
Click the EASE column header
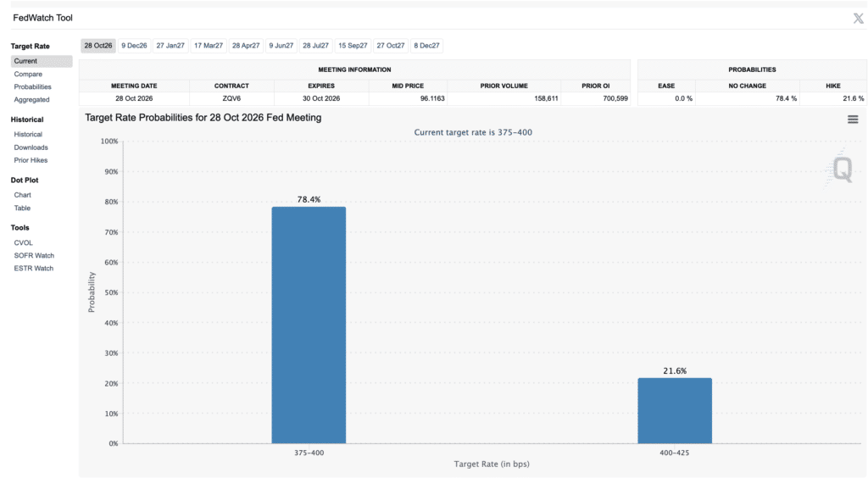(666, 86)
